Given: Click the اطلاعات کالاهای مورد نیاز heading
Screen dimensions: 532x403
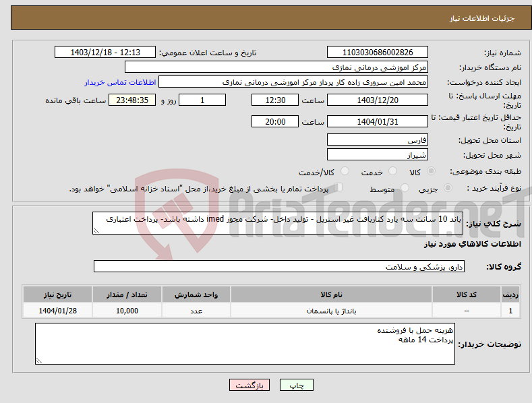Looking at the screenshot, I should (472, 244).
